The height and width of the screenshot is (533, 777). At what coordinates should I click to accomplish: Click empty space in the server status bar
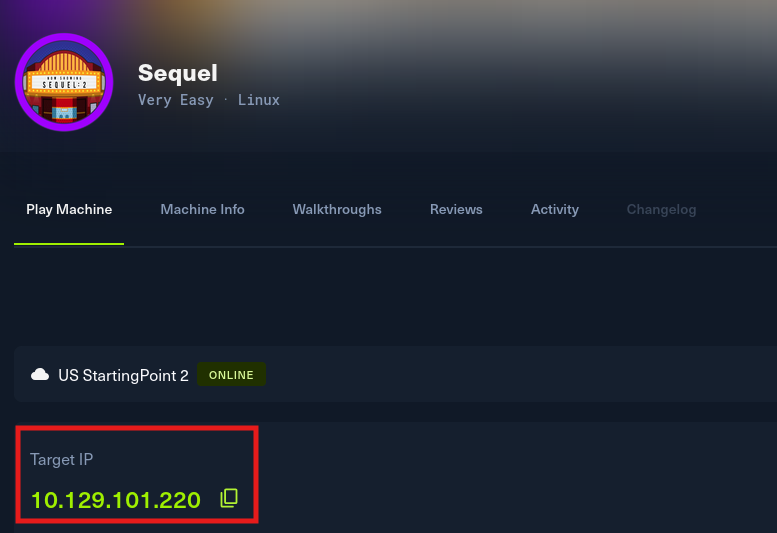(x=520, y=374)
